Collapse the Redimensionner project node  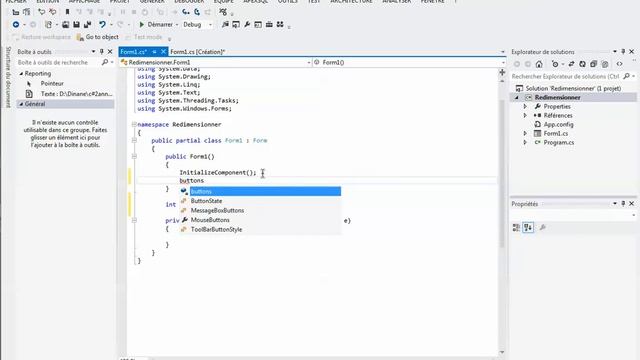(x=517, y=98)
